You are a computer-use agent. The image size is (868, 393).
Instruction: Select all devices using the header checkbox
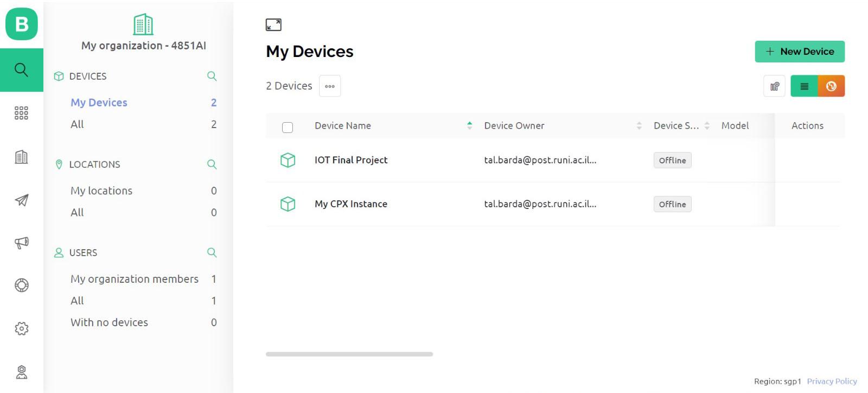tap(288, 127)
